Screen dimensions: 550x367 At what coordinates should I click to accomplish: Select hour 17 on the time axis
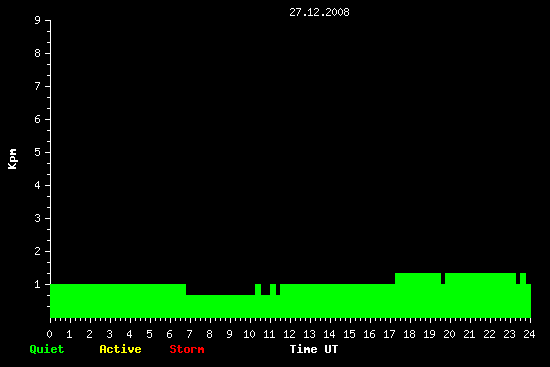coord(389,334)
